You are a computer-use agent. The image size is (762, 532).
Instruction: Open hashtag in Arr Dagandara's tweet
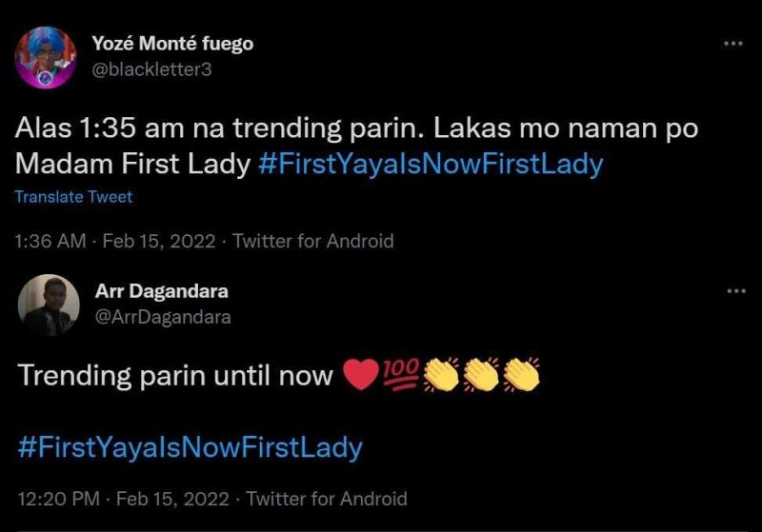click(x=190, y=447)
